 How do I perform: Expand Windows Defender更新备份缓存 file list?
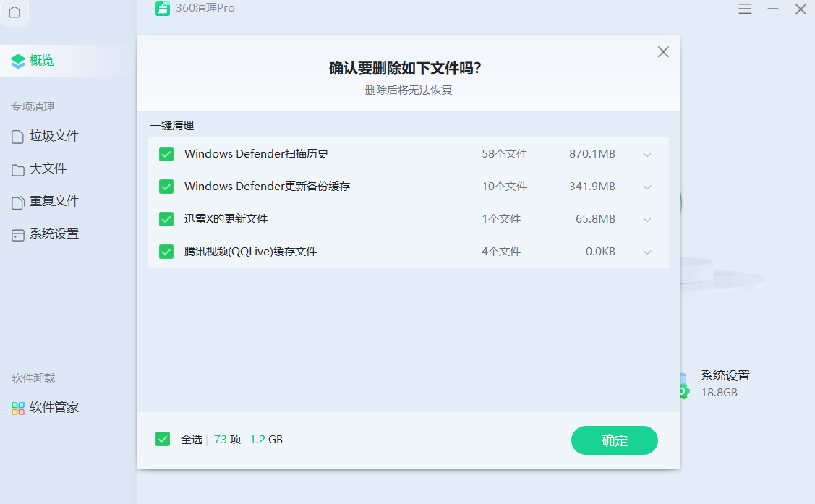coord(647,187)
